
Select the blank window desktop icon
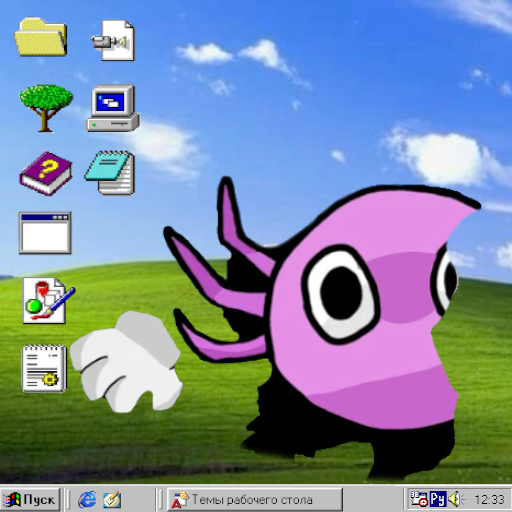pos(45,233)
